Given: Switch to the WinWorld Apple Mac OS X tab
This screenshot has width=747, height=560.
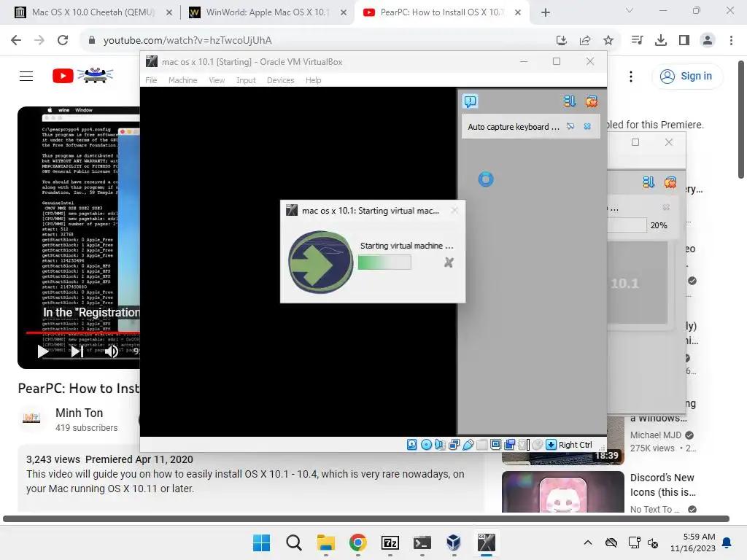Looking at the screenshot, I should coord(267,12).
